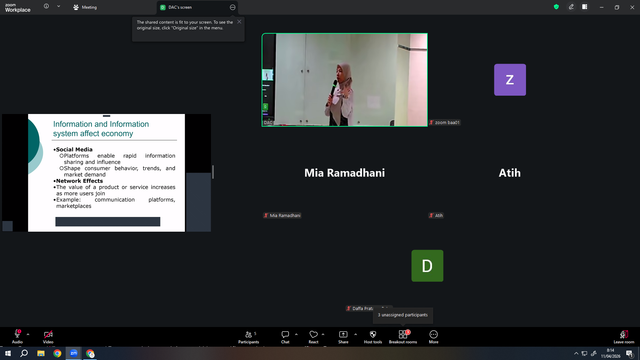The image size is (640, 360).
Task: Unmute the Audio microphone icon
Action: click(x=17, y=334)
